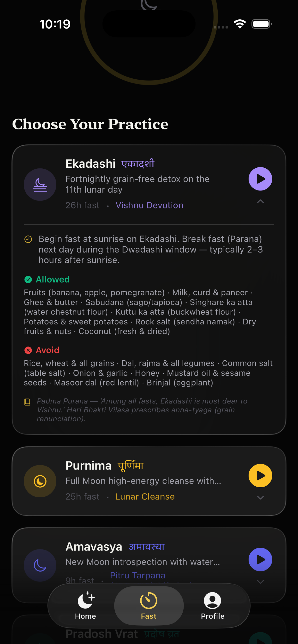Open the Home tab
Screen dimensions: 298x644
(85, 605)
